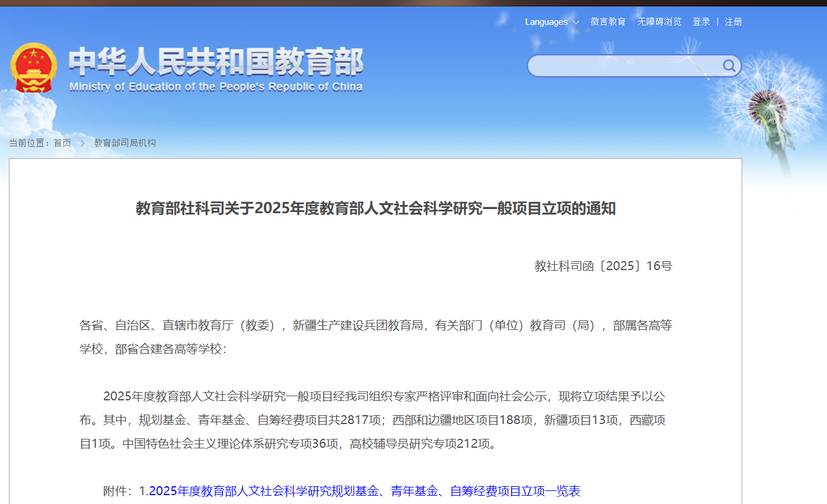Click the English Ministry of Education subtitle

(x=216, y=87)
